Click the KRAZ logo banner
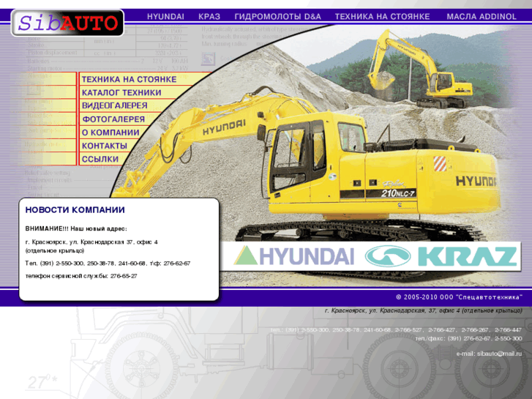The width and height of the screenshot is (532, 399). pyautogui.click(x=441, y=256)
